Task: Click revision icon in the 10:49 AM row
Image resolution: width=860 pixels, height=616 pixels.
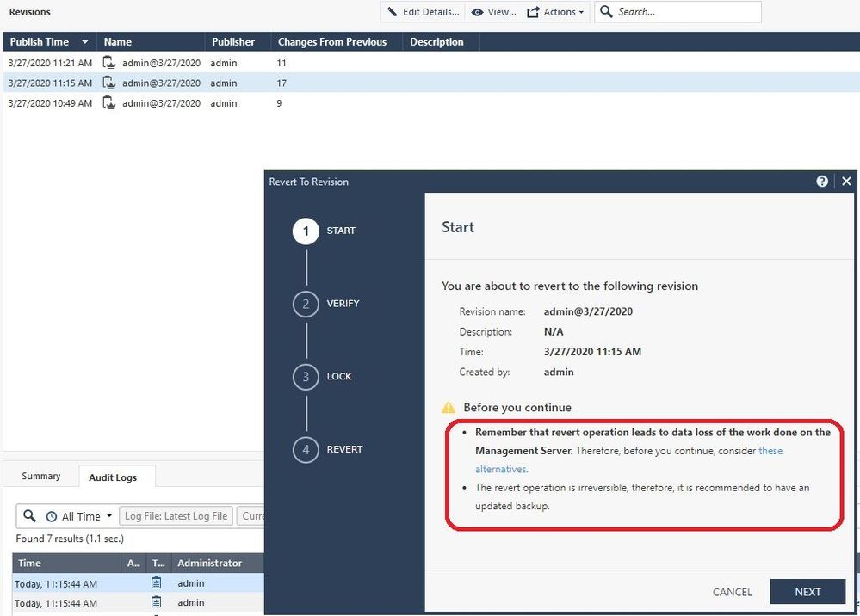Action: (x=109, y=103)
